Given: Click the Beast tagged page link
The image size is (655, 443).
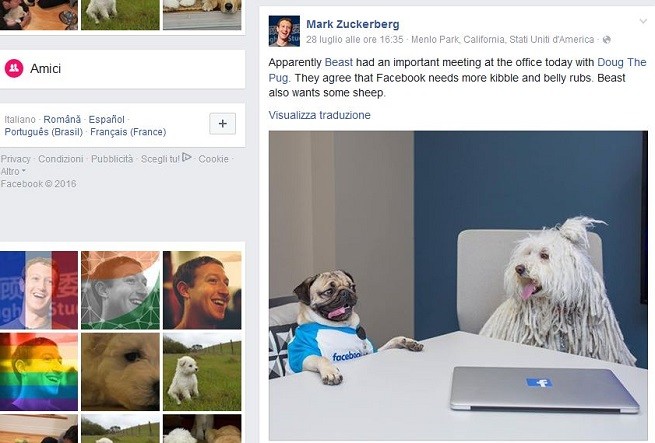Looking at the screenshot, I should coord(339,63).
